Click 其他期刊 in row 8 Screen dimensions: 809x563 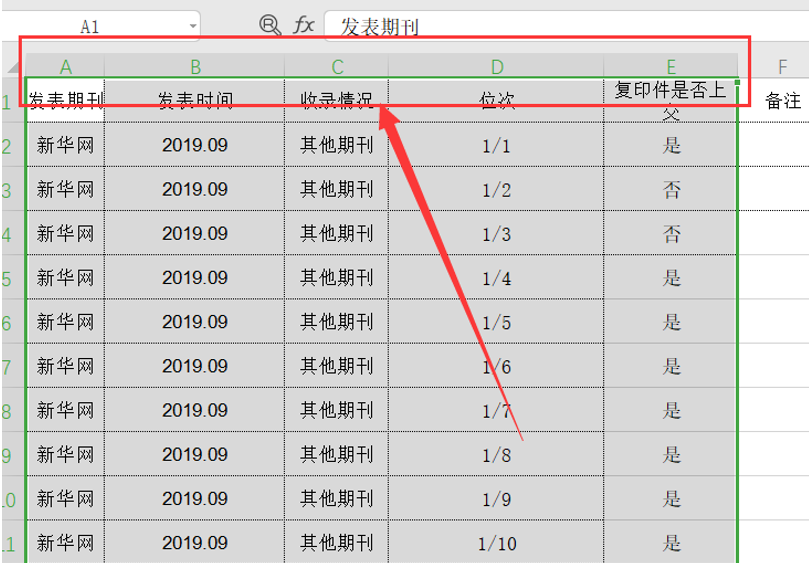[x=336, y=410]
